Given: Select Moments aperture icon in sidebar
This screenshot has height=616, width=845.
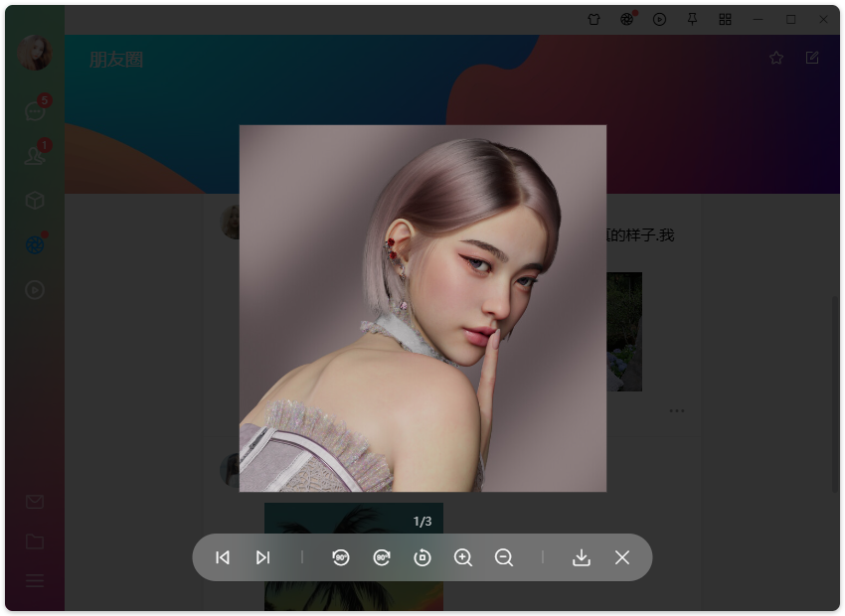Looking at the screenshot, I should point(36,244).
